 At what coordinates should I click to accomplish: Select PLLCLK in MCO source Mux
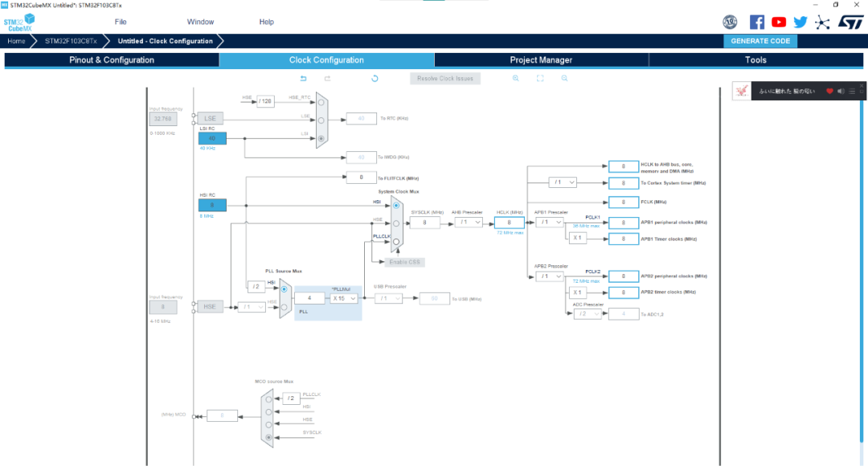point(268,399)
